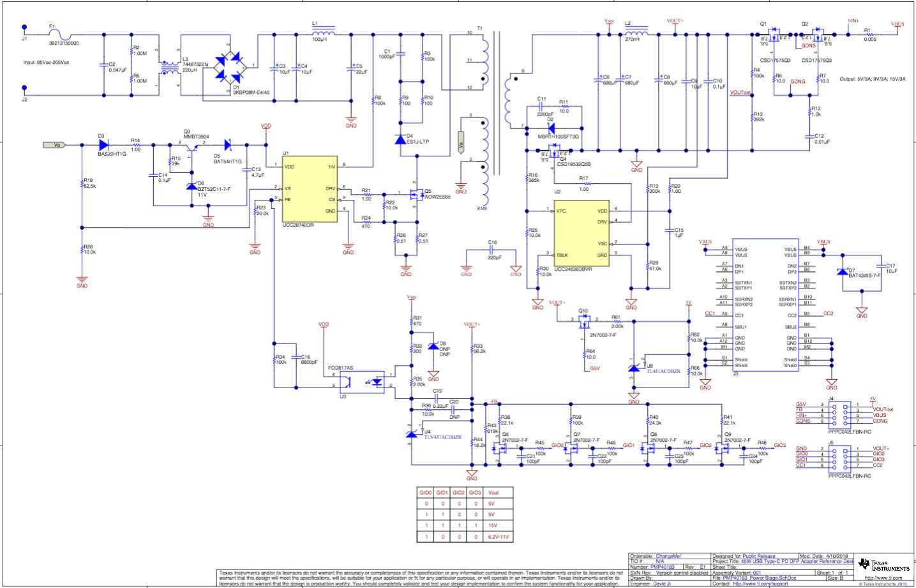This screenshot has height=588, width=916.
Task: Select the Q6 2N7002-7-F MOSFET symbol
Action: [x=500, y=448]
